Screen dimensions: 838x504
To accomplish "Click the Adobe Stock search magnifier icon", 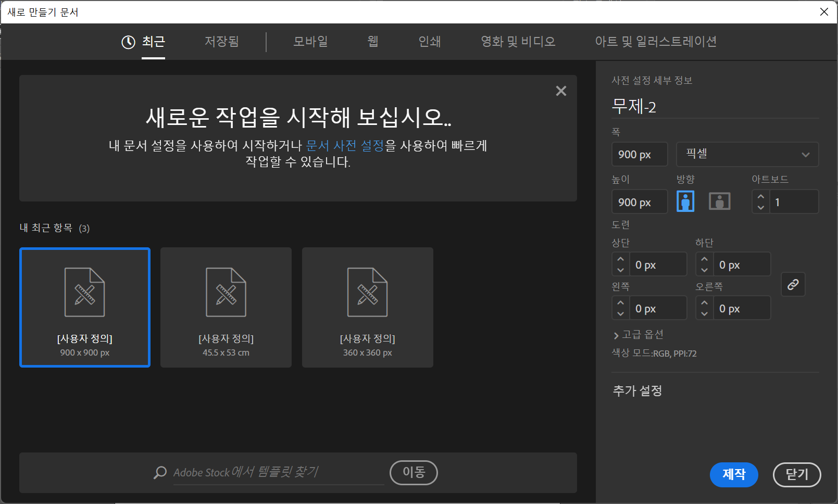I will pos(160,472).
